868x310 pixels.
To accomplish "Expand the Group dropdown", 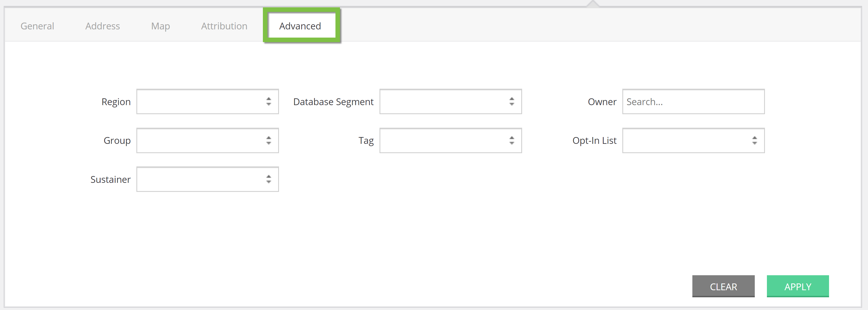I will coord(208,140).
